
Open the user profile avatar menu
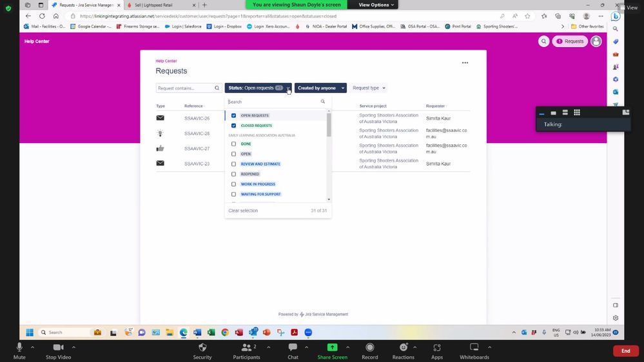(x=596, y=41)
